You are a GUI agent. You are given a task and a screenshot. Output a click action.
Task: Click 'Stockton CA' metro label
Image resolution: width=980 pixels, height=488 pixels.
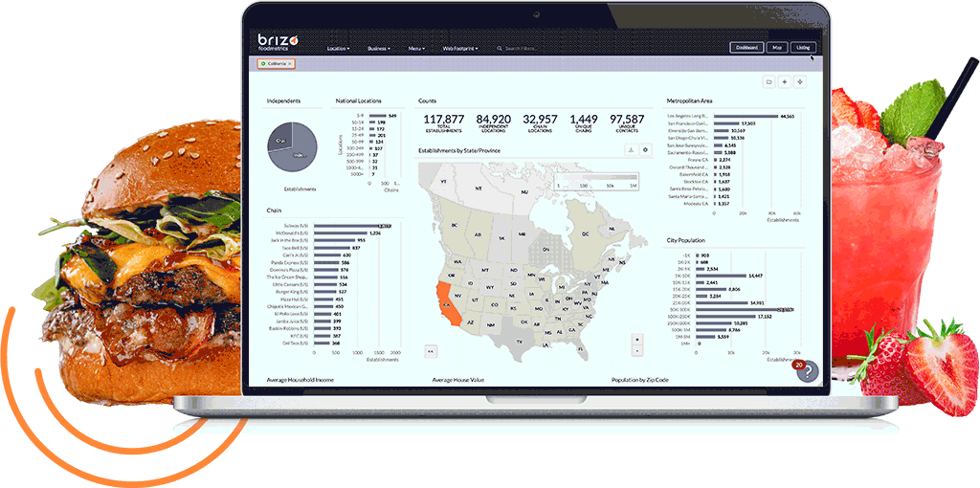[697, 181]
